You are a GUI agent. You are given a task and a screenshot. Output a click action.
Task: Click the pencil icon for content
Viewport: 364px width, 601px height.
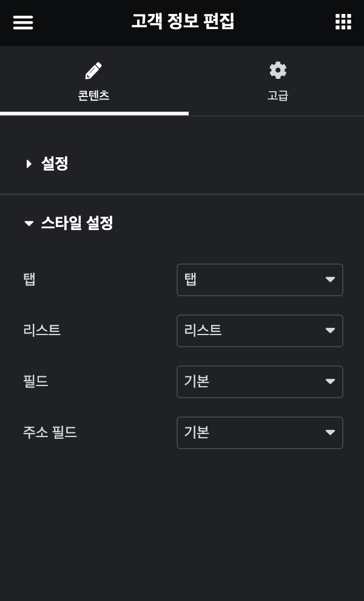click(93, 70)
